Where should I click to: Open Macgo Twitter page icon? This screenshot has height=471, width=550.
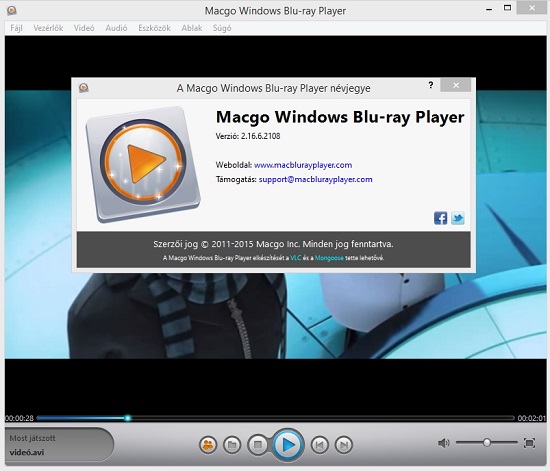tap(457, 218)
